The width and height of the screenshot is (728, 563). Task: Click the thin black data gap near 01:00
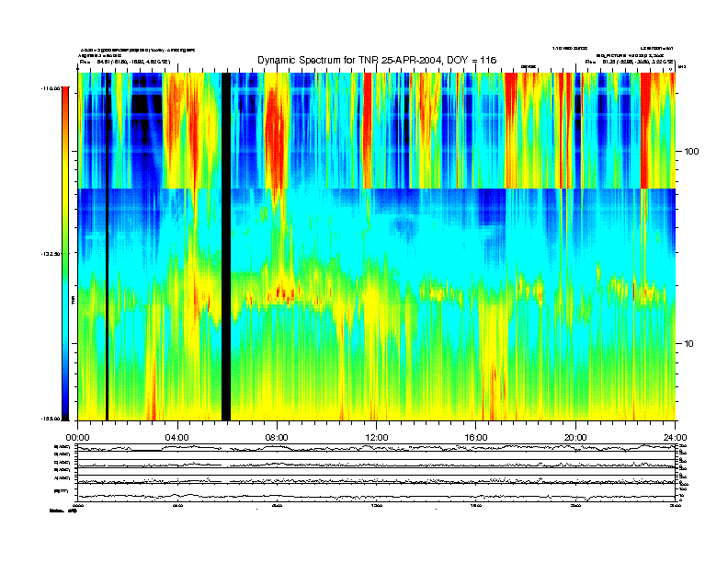108,247
